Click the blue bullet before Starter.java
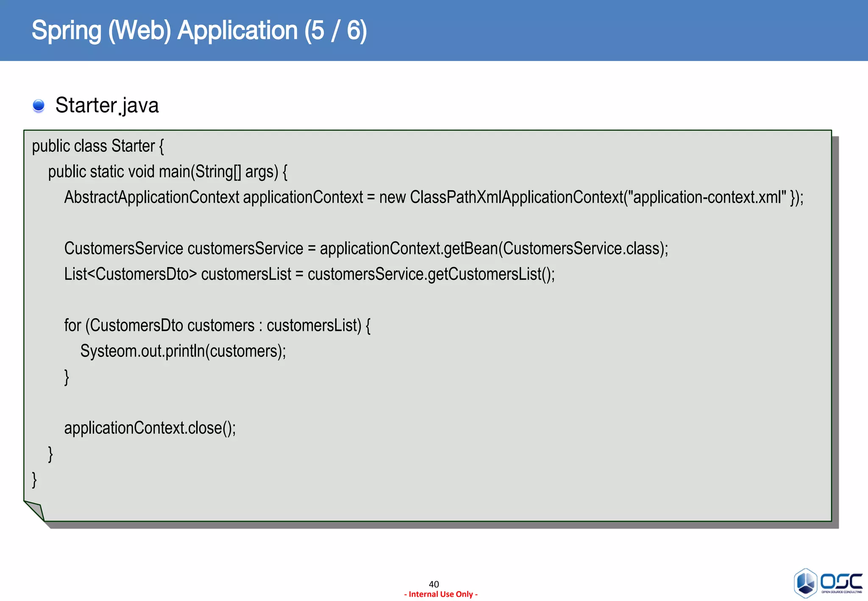The image size is (868, 601). click(39, 106)
